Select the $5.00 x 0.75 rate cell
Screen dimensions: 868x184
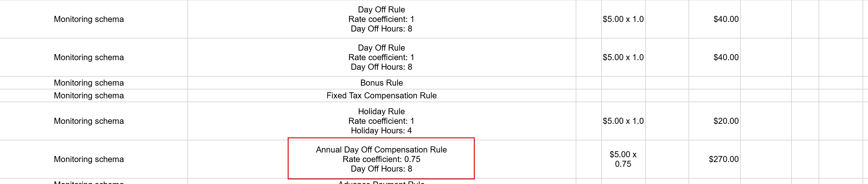[x=623, y=159]
